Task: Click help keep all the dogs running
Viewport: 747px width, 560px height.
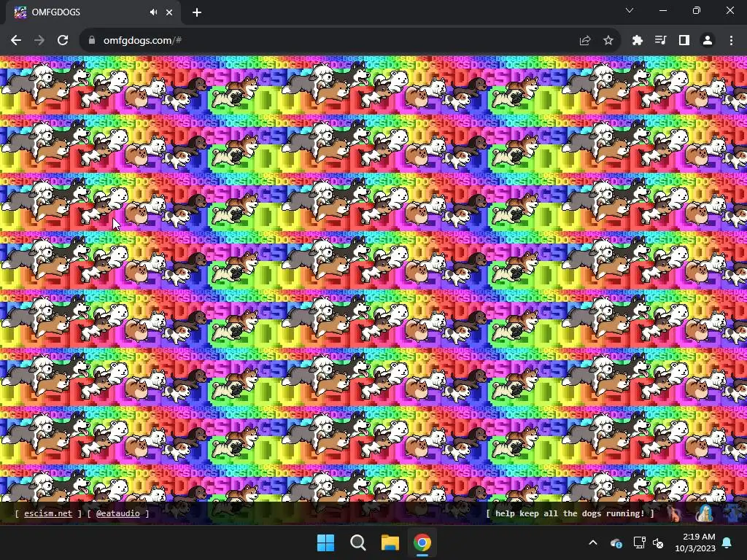Action: tap(570, 513)
